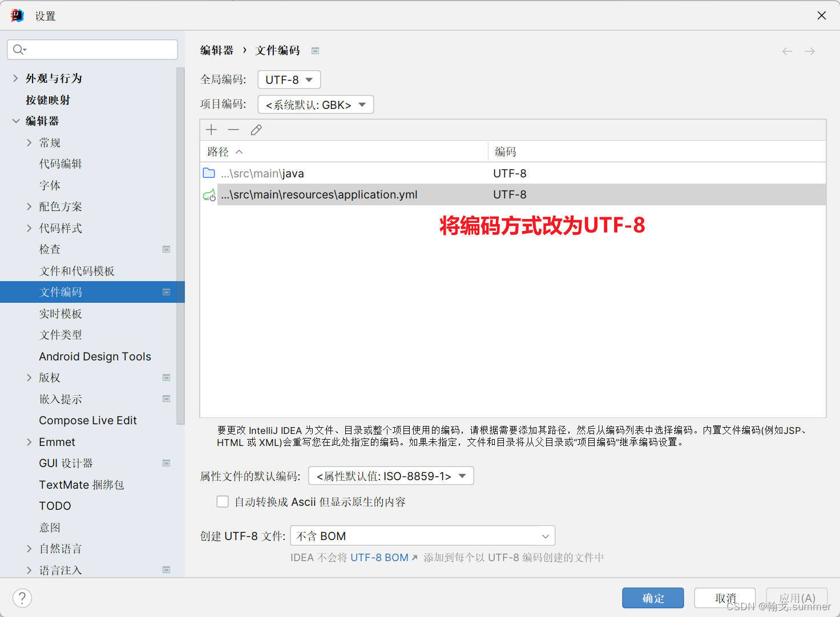Open the 全局编码 UTF-8 dropdown
The width and height of the screenshot is (840, 617).
tap(288, 79)
